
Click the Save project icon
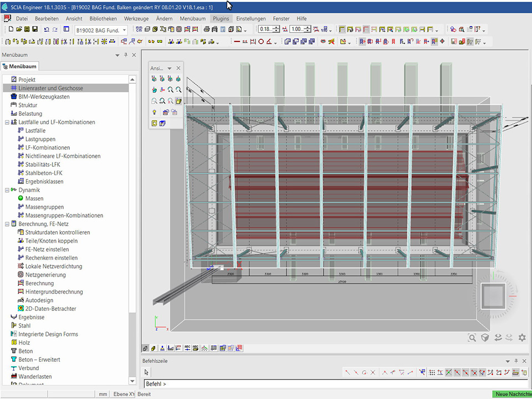[35, 29]
